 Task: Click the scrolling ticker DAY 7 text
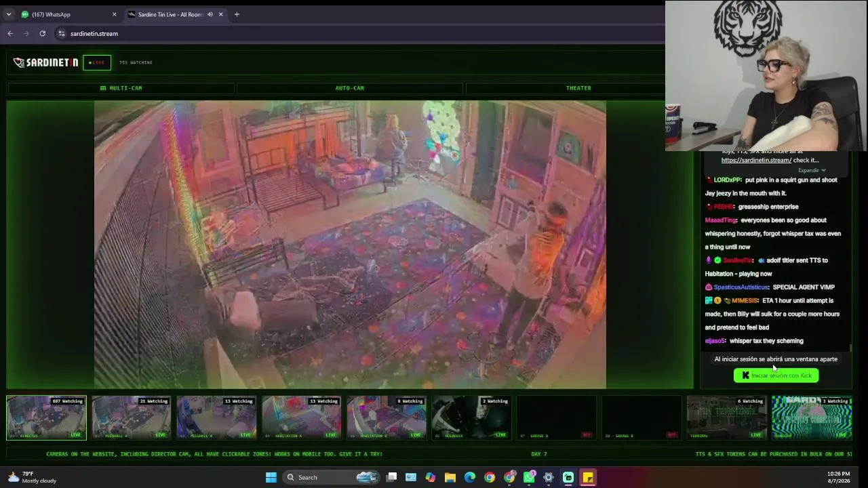pyautogui.click(x=539, y=454)
